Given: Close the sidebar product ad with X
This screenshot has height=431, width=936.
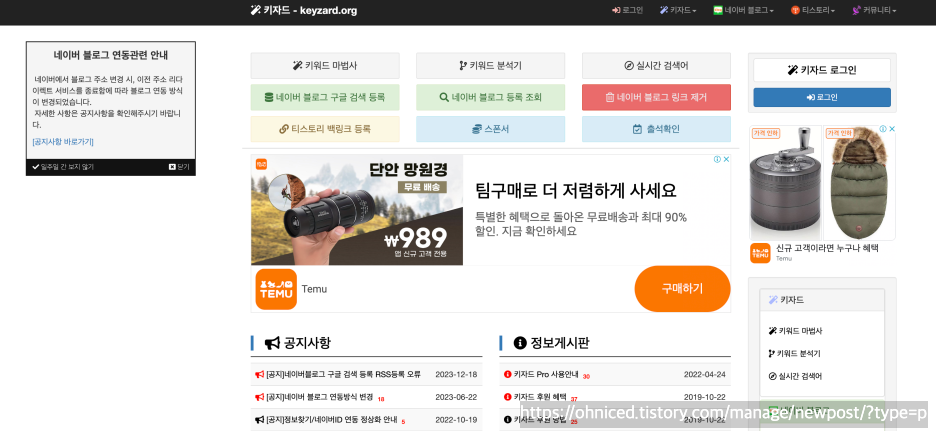Looking at the screenshot, I should click(891, 129).
